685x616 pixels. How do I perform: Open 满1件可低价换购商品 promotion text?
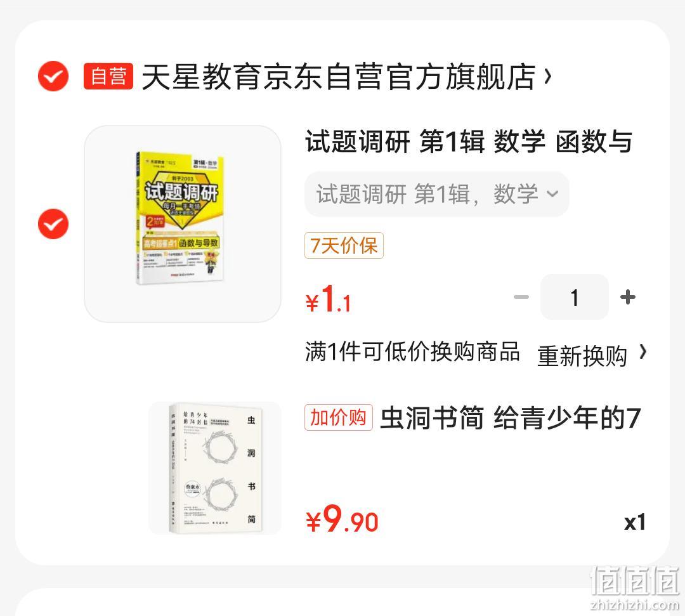click(x=412, y=351)
